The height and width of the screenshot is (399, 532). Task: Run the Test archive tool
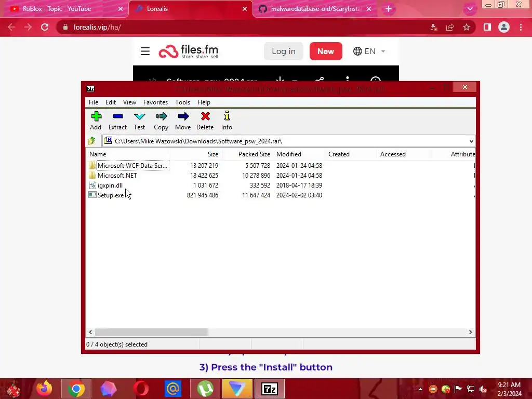139,121
